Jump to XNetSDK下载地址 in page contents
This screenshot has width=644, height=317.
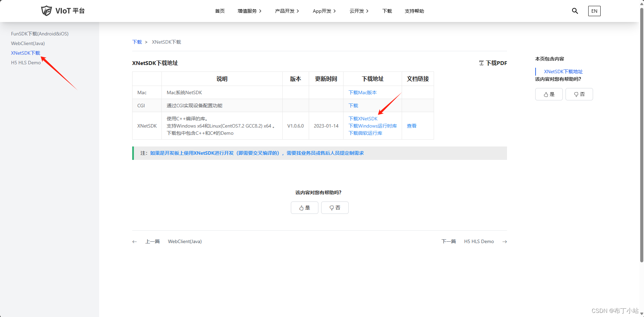[x=563, y=72]
